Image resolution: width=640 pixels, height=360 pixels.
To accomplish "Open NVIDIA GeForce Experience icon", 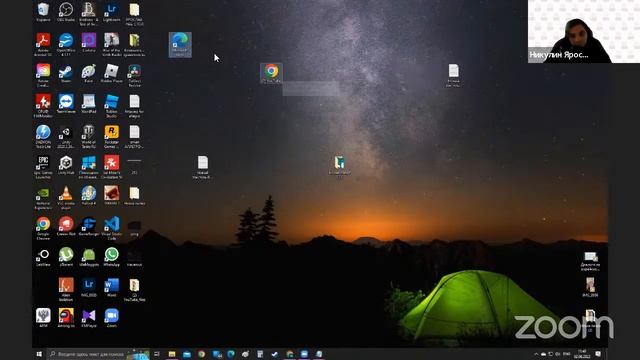I will point(43,198).
